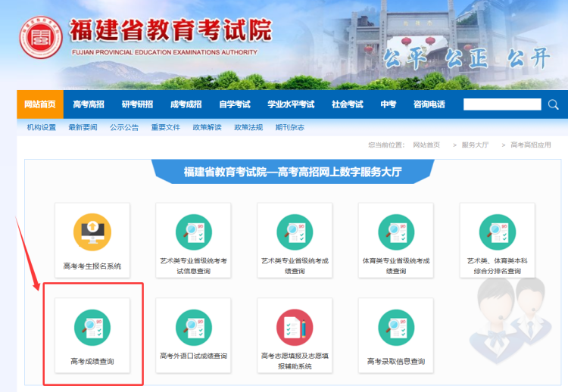Open the 成考成招 nav tab
568x392 pixels.
(186, 104)
